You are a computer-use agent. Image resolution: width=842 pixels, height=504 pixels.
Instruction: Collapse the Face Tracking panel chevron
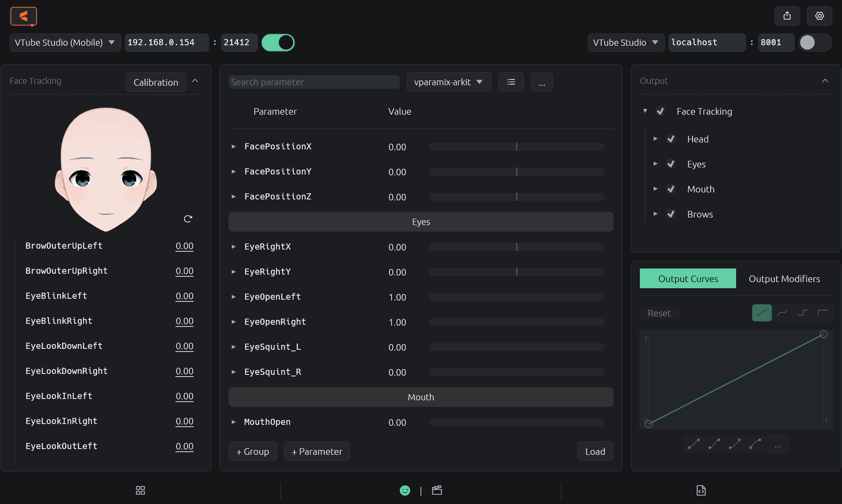click(195, 81)
